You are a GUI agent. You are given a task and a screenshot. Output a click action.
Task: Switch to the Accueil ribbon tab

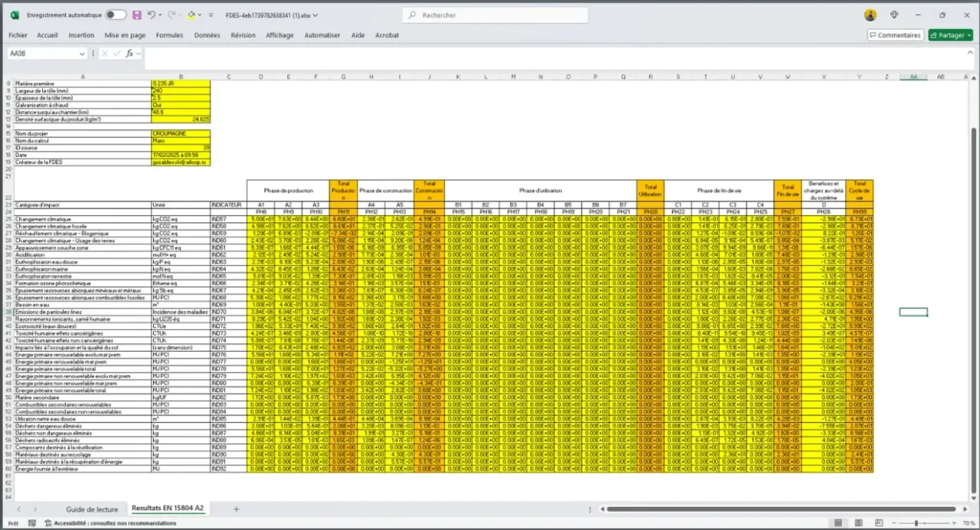(x=47, y=35)
